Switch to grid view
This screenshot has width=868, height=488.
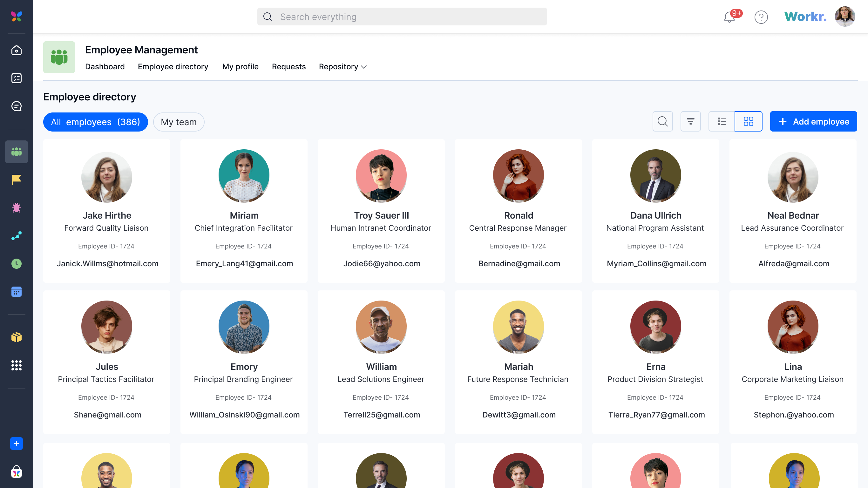tap(749, 121)
